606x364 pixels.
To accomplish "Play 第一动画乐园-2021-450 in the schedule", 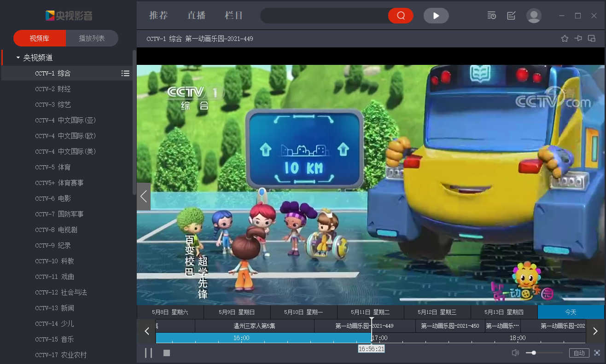I will point(450,326).
